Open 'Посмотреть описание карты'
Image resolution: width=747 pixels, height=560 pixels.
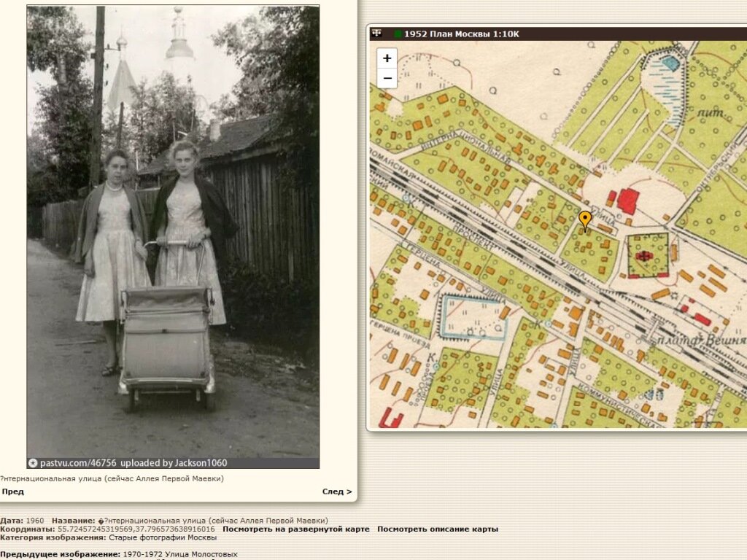coord(437,529)
